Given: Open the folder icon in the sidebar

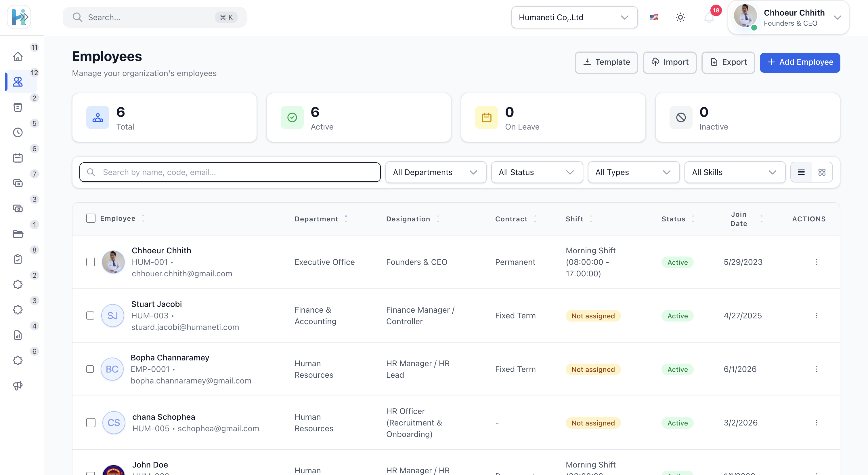Looking at the screenshot, I should click(18, 234).
